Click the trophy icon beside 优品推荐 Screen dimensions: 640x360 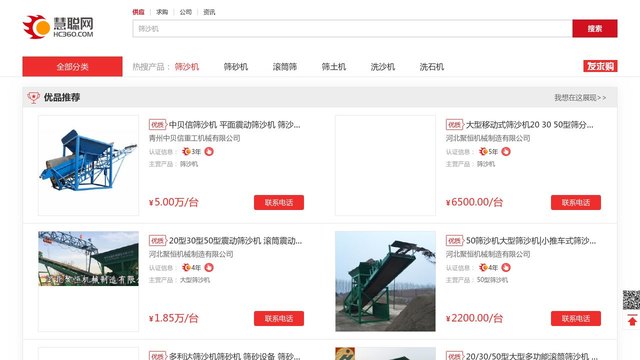coord(33,98)
